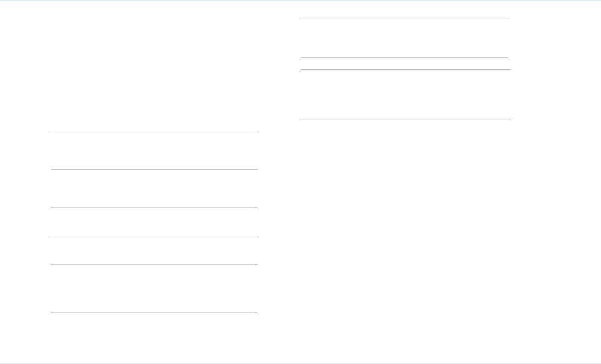This screenshot has height=364, width=601.
Task: Click the divider between the third and fourth left rows
Action: point(154,236)
